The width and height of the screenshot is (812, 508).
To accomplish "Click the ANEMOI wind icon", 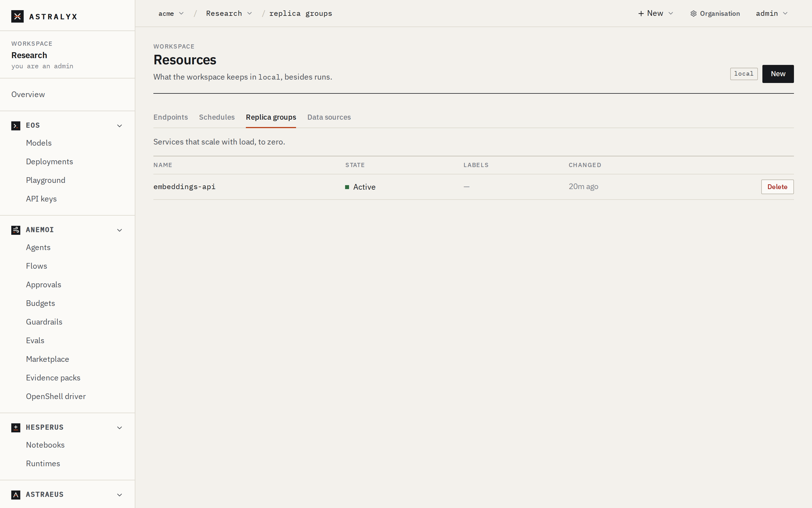I will tap(16, 230).
